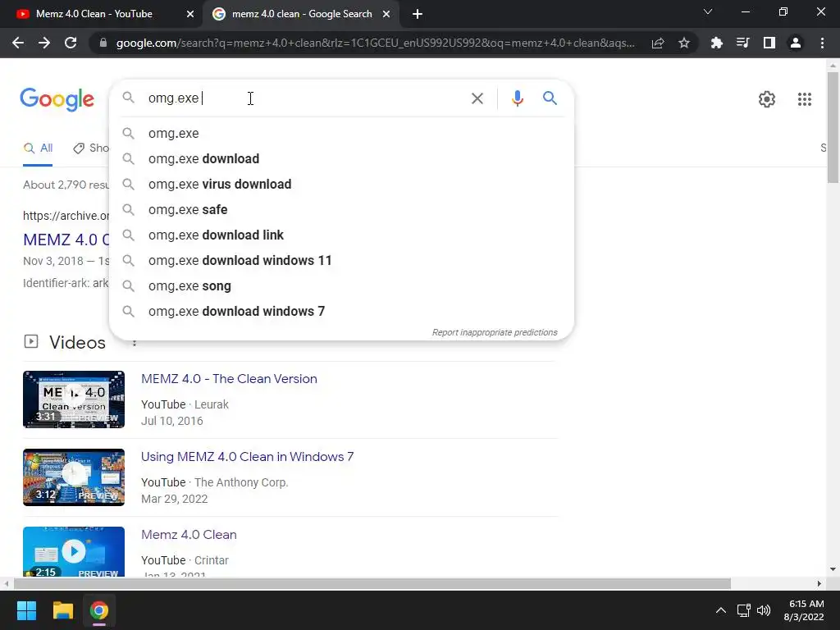The image size is (840, 630).
Task: Clear the search box with X
Action: (x=477, y=98)
